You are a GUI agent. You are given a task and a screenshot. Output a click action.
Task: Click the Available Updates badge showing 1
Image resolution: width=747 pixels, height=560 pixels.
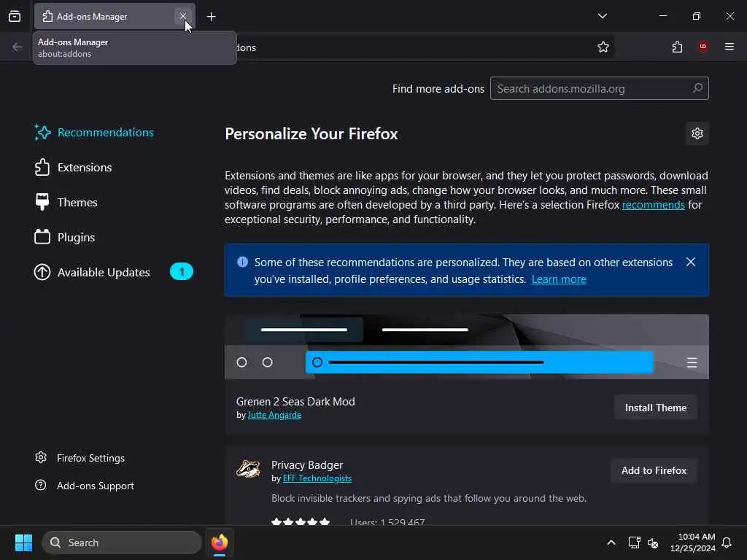point(182,272)
